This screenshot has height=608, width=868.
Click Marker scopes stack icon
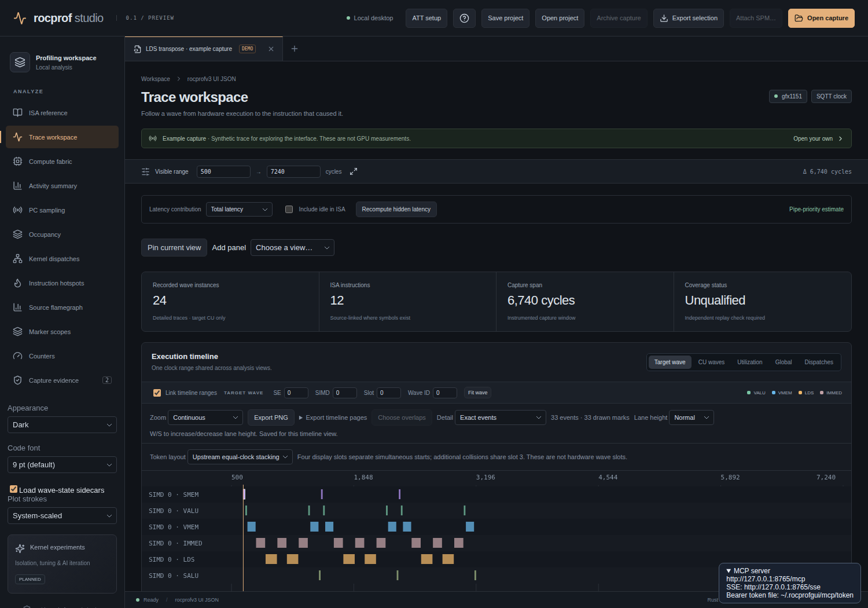18,332
